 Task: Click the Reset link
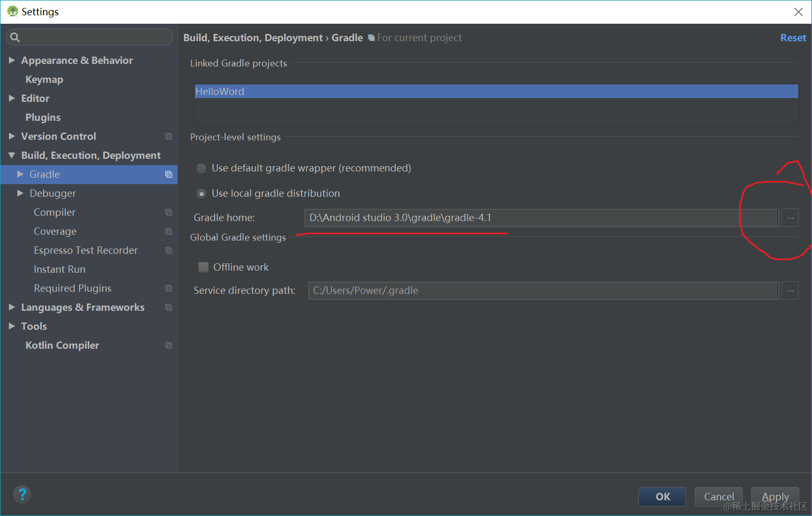[793, 37]
